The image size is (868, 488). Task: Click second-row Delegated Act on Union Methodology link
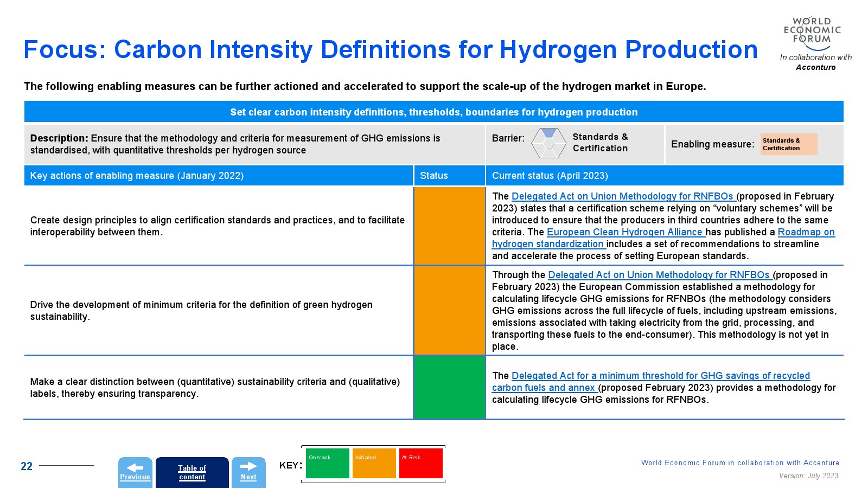coord(659,275)
